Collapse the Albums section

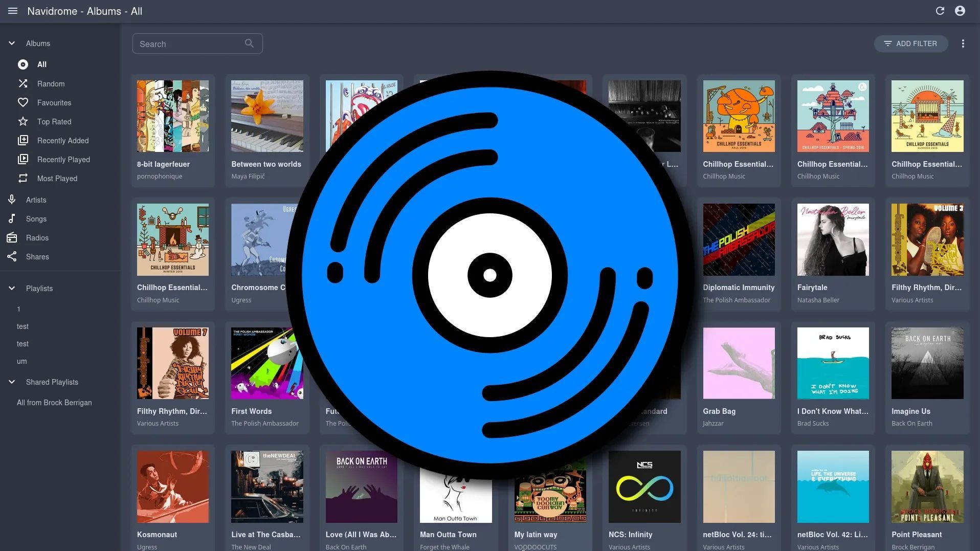[x=12, y=43]
